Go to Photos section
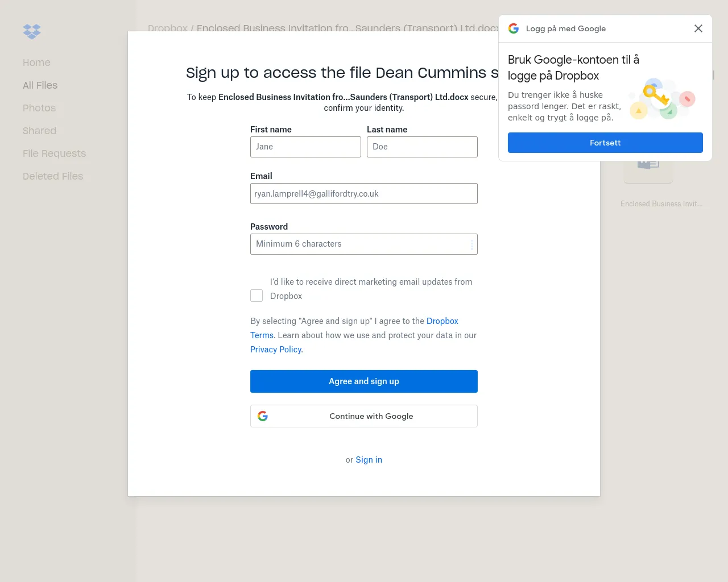The height and width of the screenshot is (582, 728). [39, 108]
